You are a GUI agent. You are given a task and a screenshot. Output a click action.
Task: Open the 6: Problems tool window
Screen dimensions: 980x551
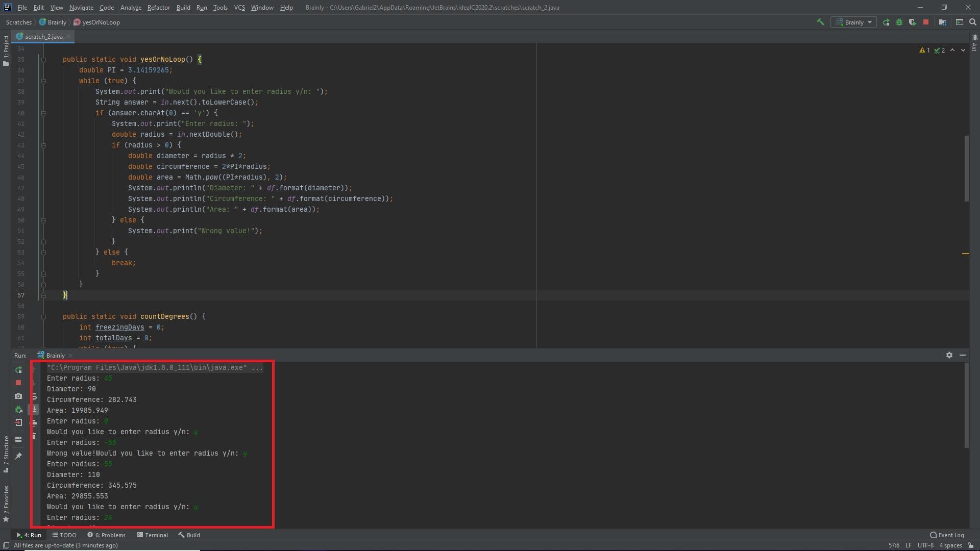106,535
